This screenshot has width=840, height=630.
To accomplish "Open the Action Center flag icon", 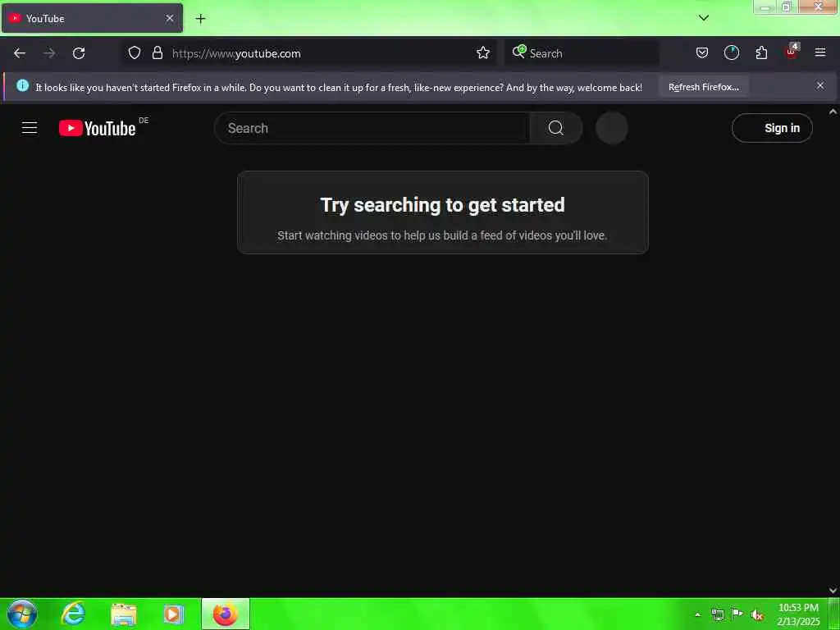I will tap(737, 614).
